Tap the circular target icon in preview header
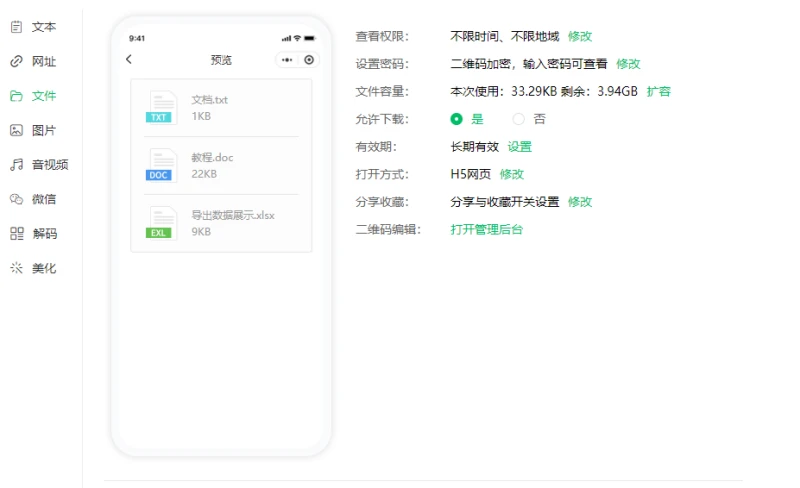Screen dimensions: 800x488 coord(309,60)
